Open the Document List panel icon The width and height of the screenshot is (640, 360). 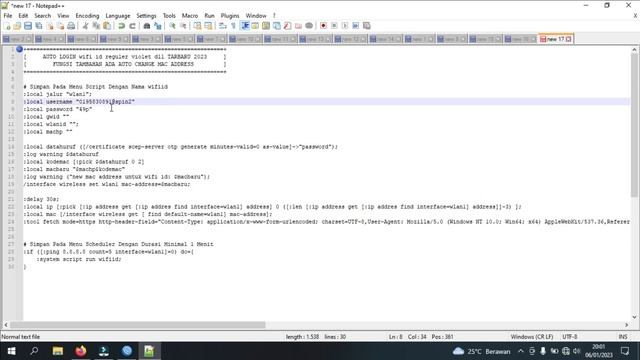coord(277,26)
